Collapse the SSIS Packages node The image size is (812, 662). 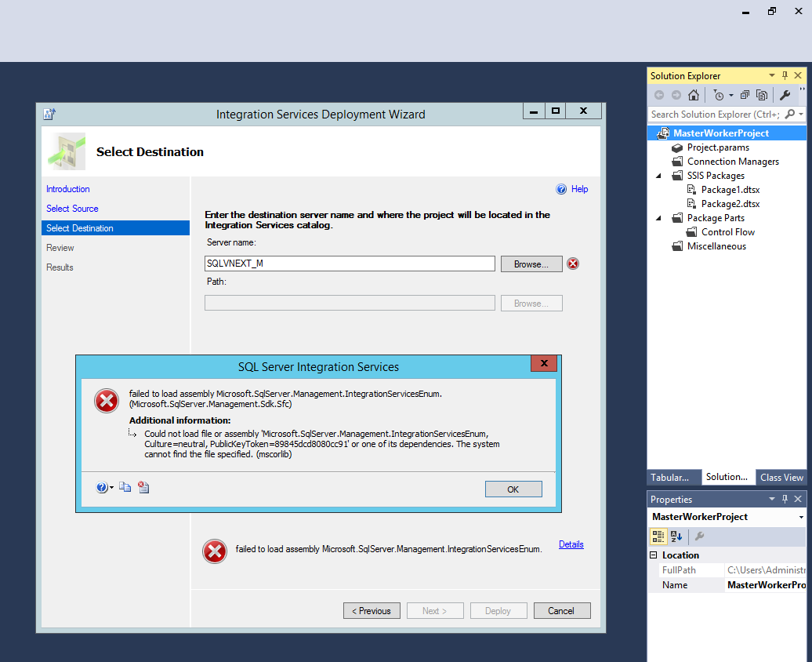click(658, 176)
